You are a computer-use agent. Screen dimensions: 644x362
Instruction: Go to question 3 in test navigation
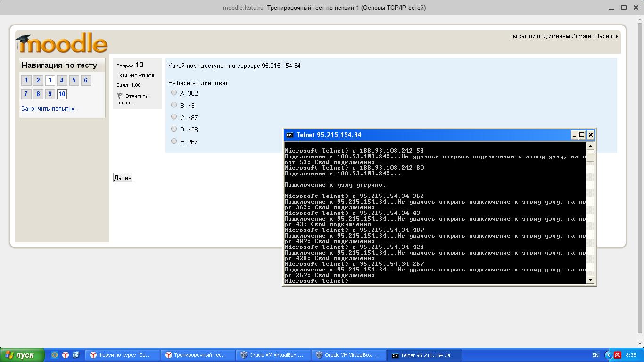coord(50,81)
